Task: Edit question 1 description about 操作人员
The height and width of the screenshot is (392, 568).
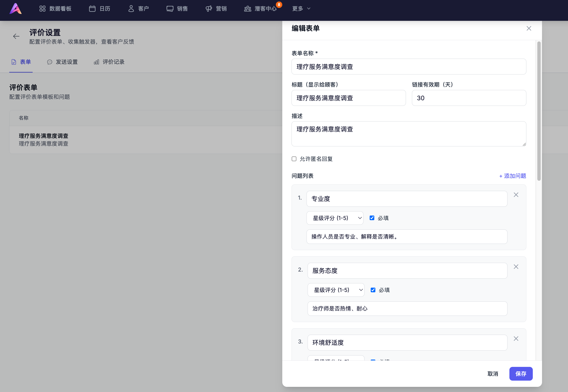Action: (x=407, y=237)
